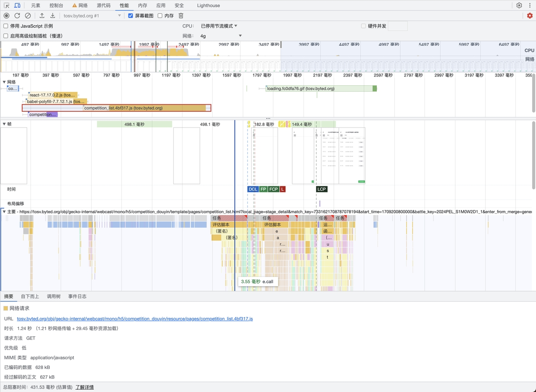Click the inspect element picker icon
The width and height of the screenshot is (536, 392).
(x=6, y=5)
